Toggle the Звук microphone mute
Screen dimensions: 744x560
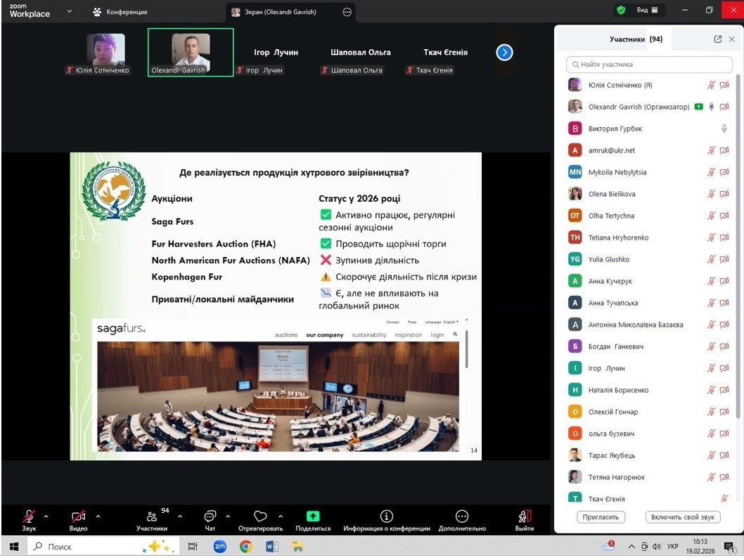29,516
